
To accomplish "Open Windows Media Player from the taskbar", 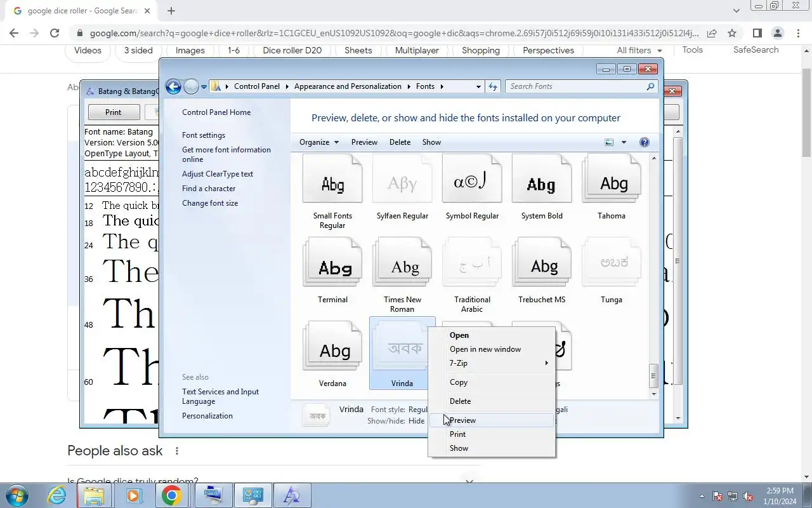I will [133, 495].
